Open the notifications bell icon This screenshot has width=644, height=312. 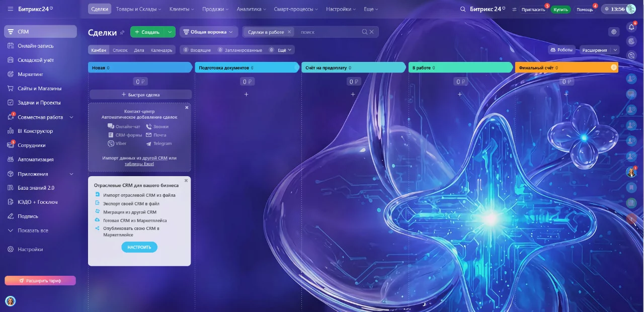(632, 27)
